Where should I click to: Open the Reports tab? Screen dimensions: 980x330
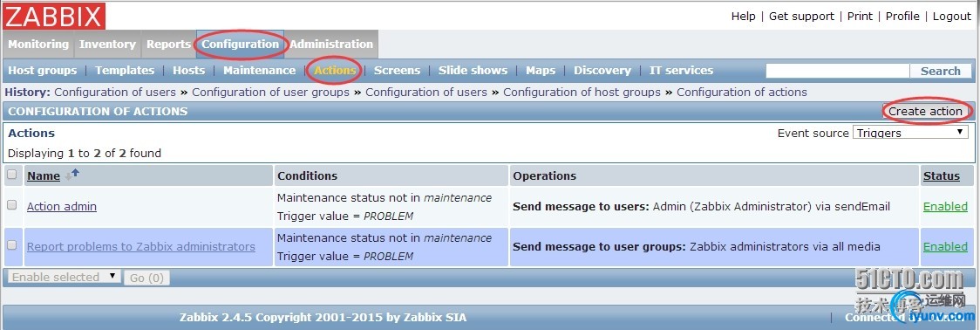coord(168,45)
